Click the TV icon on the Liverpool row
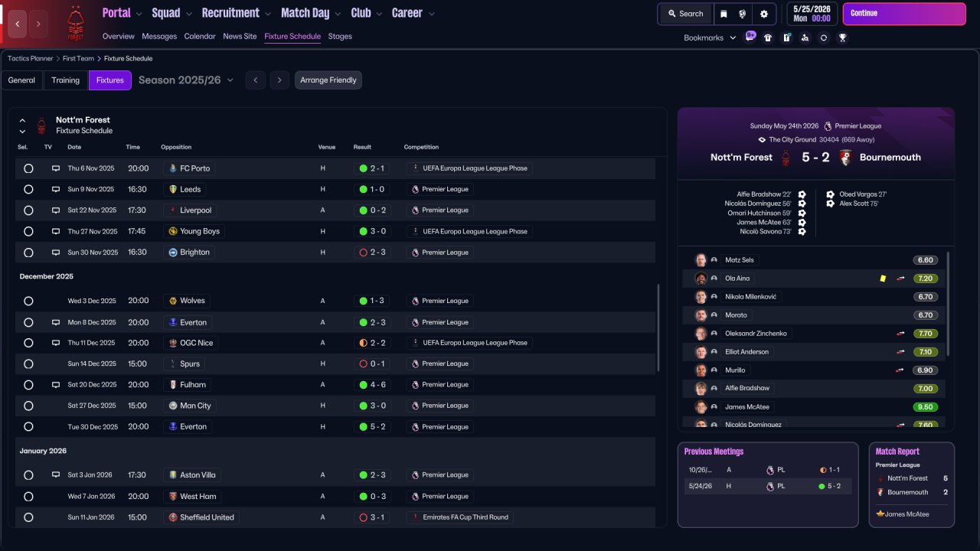Viewport: 980px width, 551px height. 55,210
